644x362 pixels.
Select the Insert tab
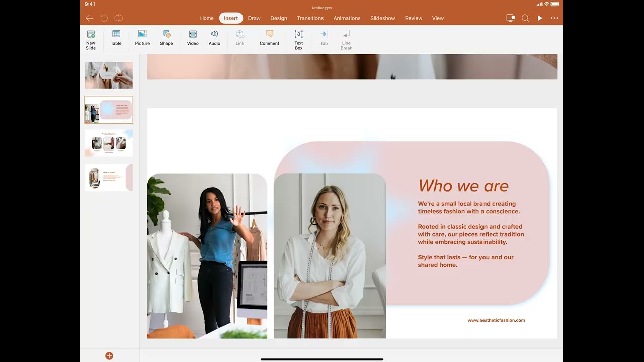point(231,18)
